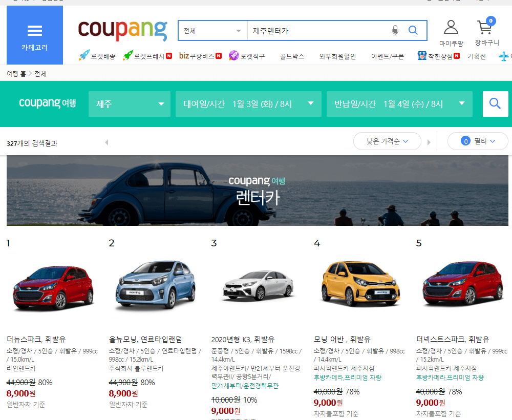Click the white 2020년형 K3 car image
Screen dimensions: 512x420
[258, 285]
